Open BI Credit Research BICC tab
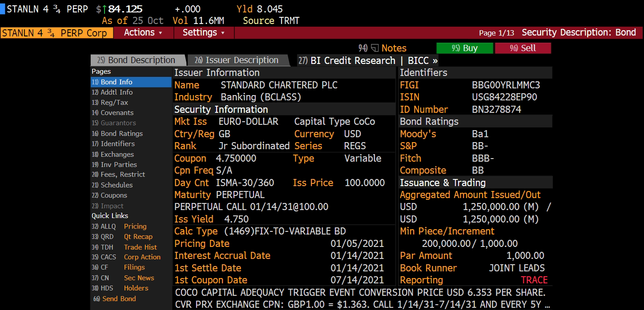Image resolution: width=644 pixels, height=310 pixels. [368, 60]
